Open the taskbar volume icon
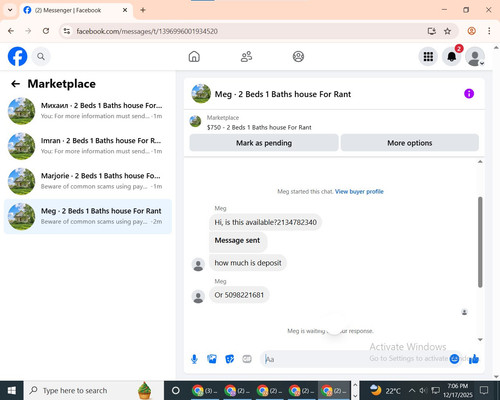500x400 pixels. point(423,390)
